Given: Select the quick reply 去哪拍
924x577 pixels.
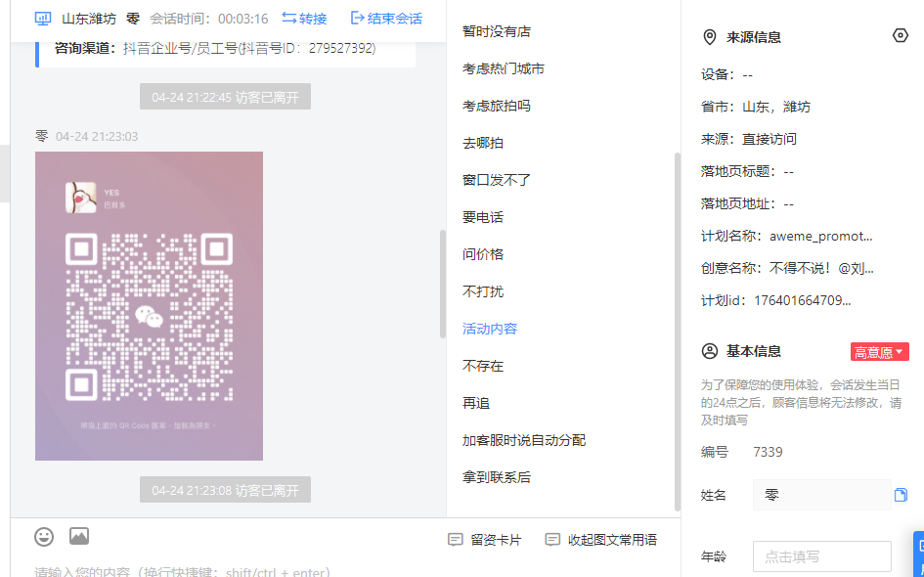Looking at the screenshot, I should tap(483, 143).
